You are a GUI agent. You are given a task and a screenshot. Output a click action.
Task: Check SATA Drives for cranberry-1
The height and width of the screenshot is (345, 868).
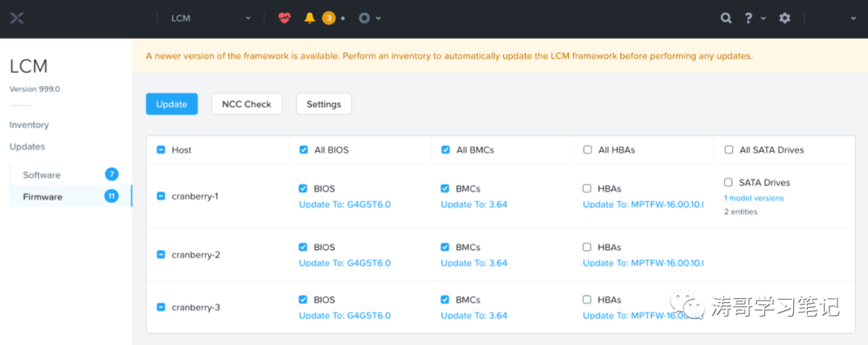[728, 183]
